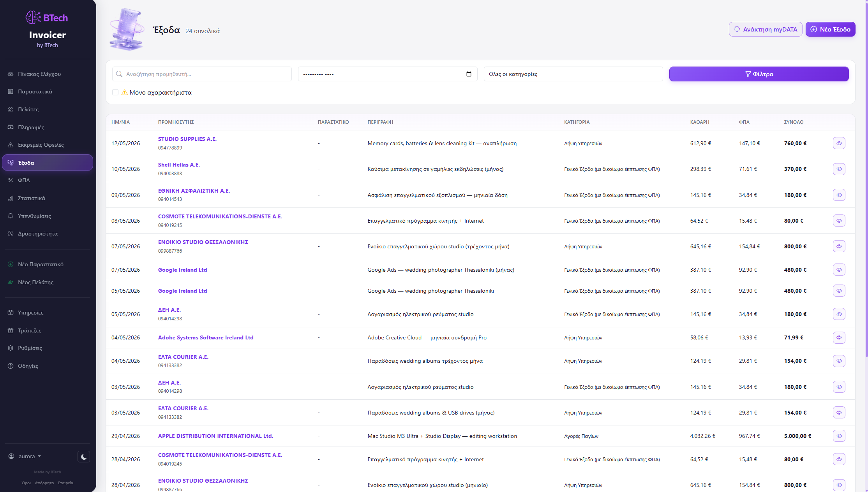View the 08/05/2026 COSMOTE expense eye icon

coord(839,221)
